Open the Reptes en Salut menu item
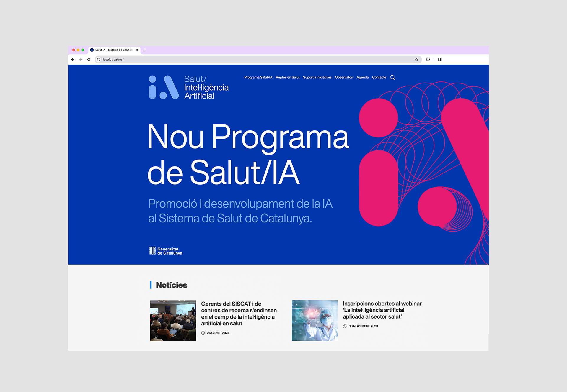 [x=287, y=78]
